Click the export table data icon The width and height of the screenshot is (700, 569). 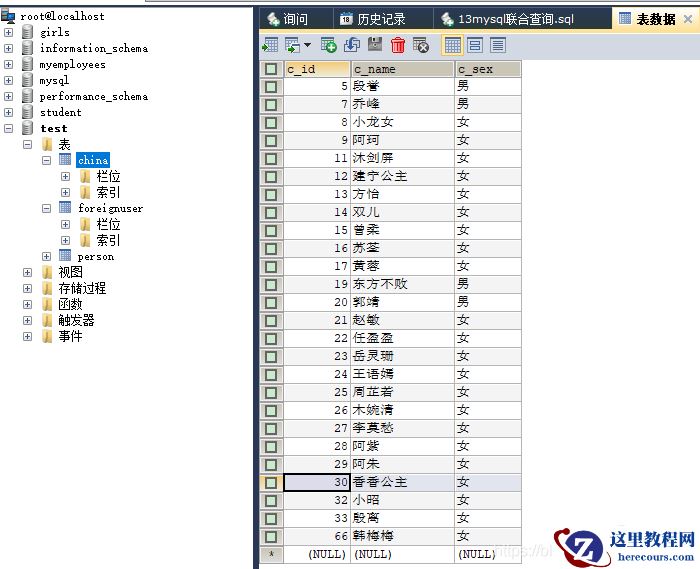point(270,45)
